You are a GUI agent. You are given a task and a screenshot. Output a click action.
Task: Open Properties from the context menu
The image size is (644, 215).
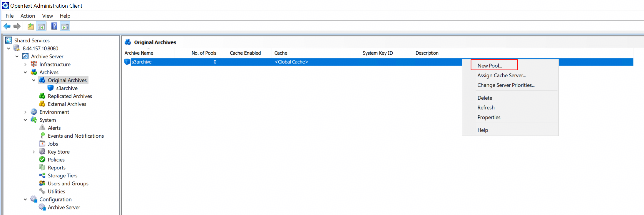pyautogui.click(x=510, y=117)
